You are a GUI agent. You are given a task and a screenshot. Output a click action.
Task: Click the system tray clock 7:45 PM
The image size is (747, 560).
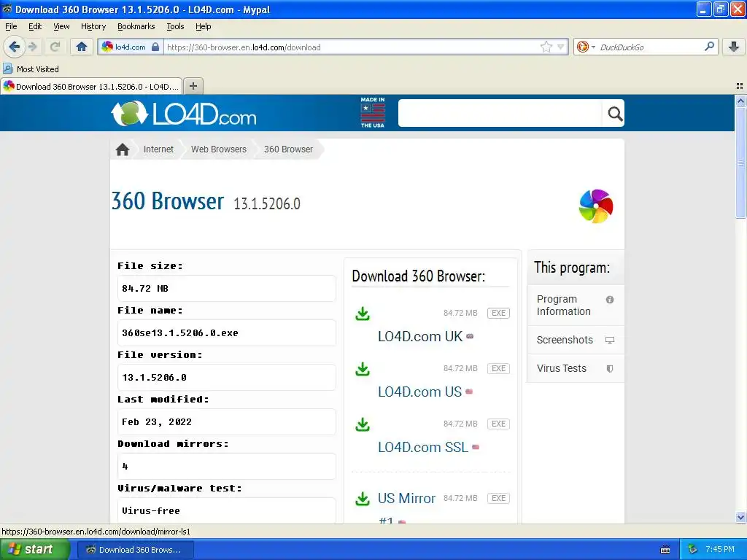tap(720, 550)
